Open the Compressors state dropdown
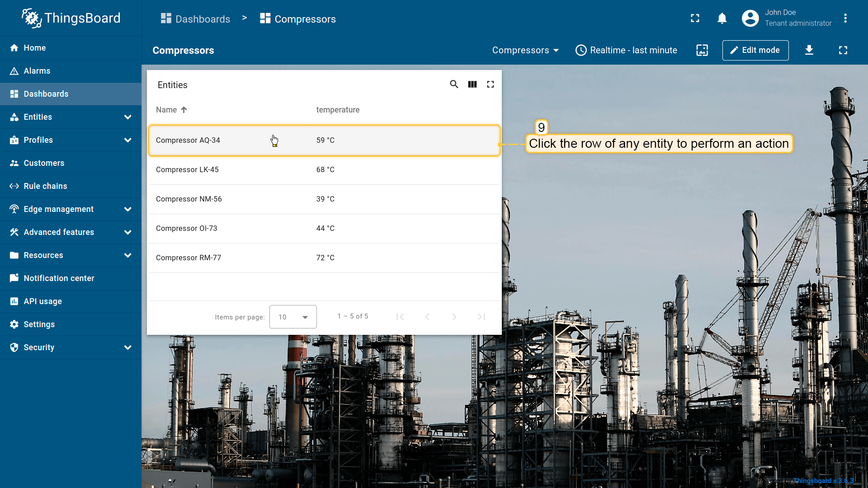This screenshot has height=488, width=868. 525,50
